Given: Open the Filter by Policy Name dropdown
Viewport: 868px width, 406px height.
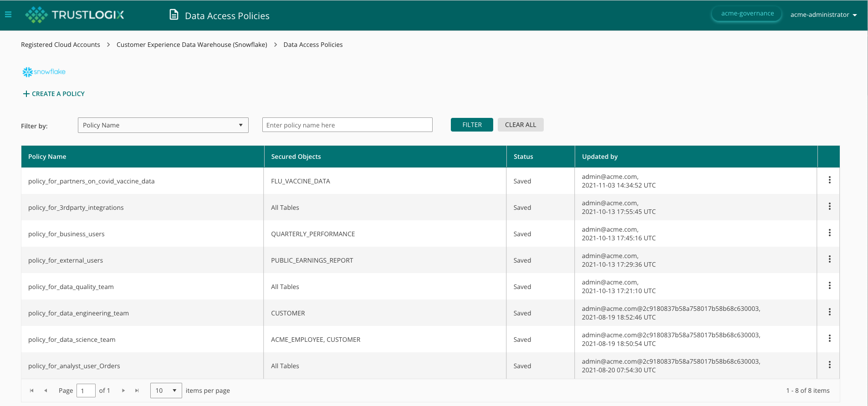Looking at the screenshot, I should point(163,125).
